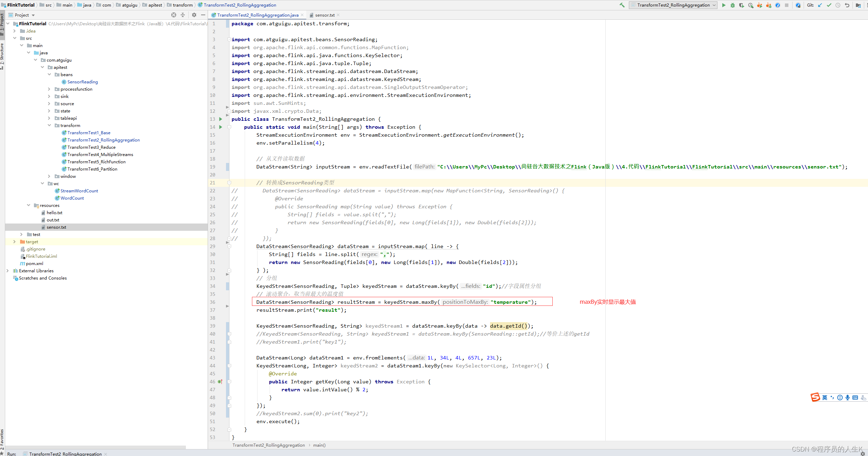Screen dimensions: 868x456
Task: Click Collapse All icon in Project panel
Action: [x=183, y=15]
